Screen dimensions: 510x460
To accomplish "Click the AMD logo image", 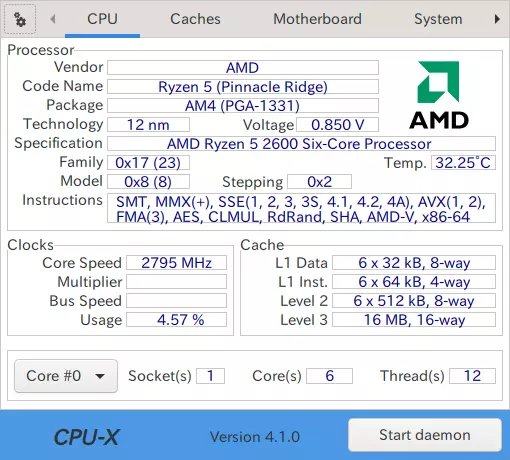I will [439, 95].
